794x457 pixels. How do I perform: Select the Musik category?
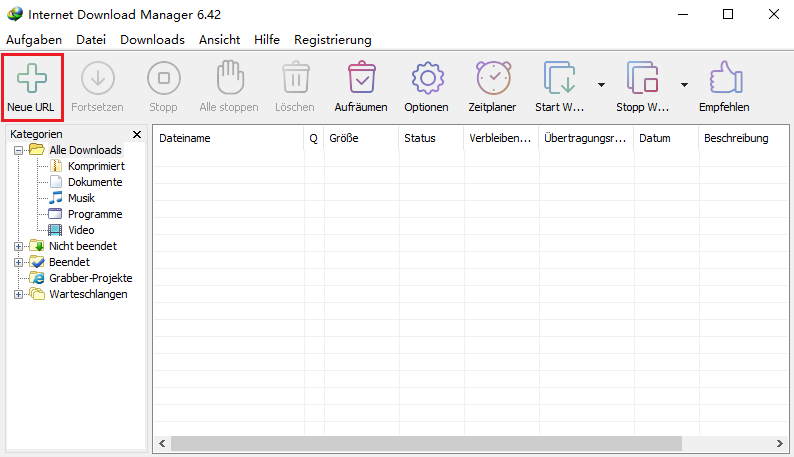tap(81, 198)
